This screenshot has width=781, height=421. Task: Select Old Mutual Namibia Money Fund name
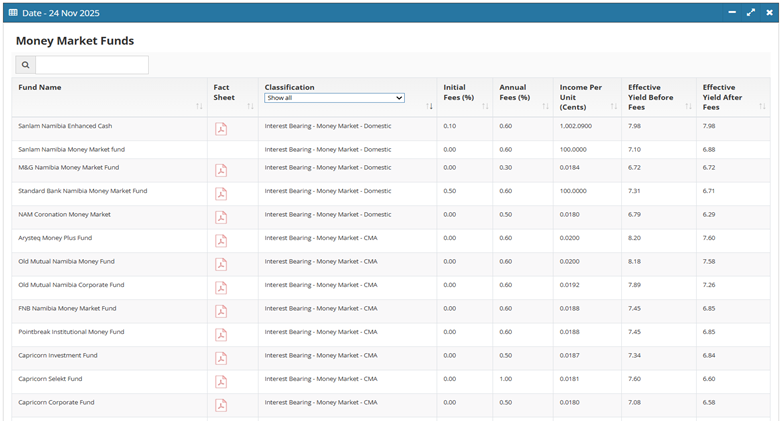click(67, 261)
